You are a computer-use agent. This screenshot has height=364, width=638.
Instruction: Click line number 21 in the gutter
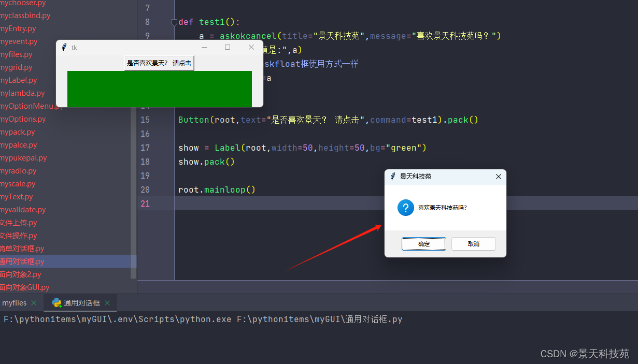(145, 203)
